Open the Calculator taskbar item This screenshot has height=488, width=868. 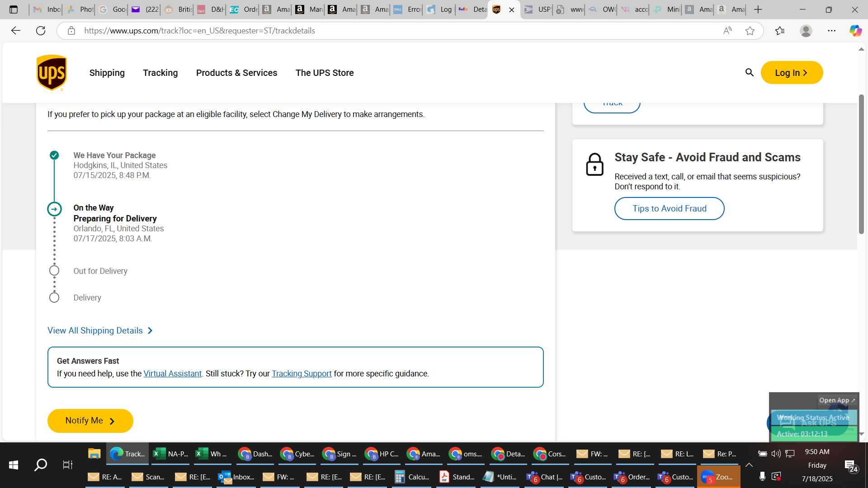point(412,477)
